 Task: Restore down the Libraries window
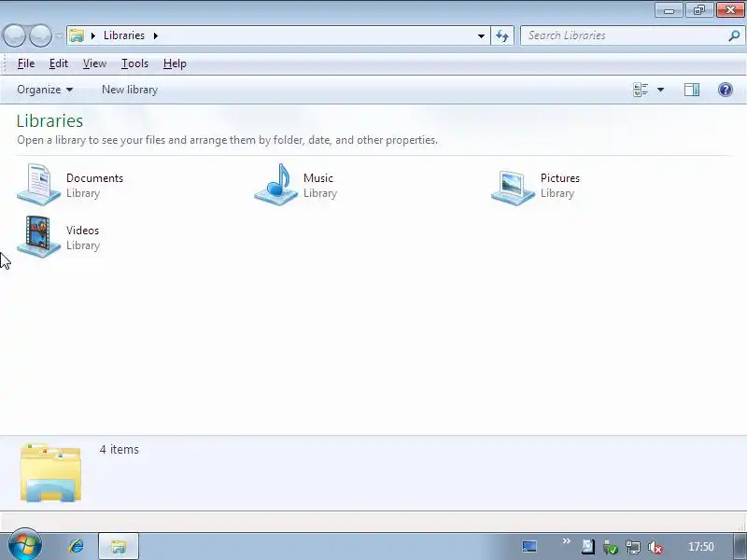(699, 10)
